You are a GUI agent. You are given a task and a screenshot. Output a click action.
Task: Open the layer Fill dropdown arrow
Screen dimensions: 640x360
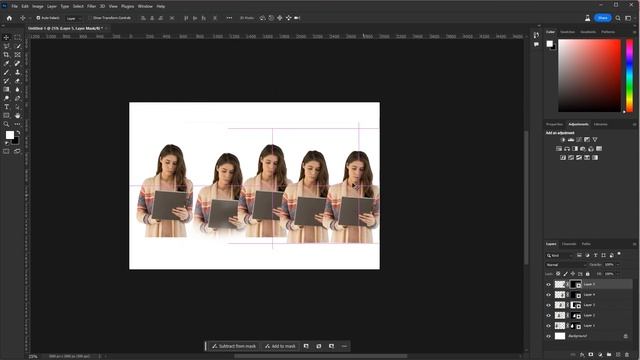coord(618,274)
